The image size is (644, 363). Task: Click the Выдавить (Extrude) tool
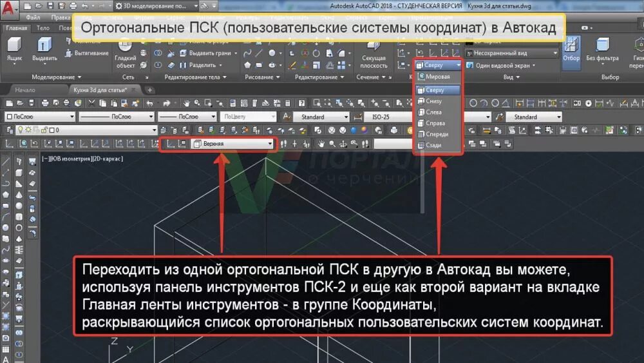[x=44, y=50]
